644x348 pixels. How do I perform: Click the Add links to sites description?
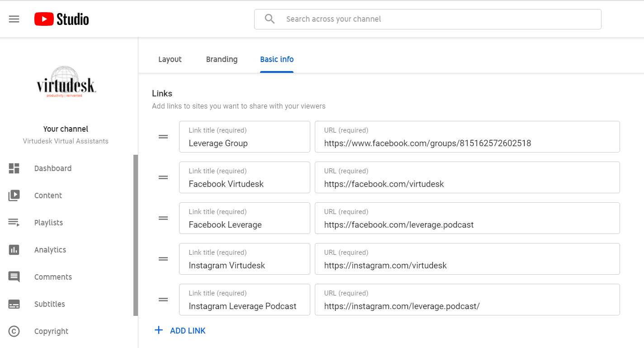tap(239, 106)
